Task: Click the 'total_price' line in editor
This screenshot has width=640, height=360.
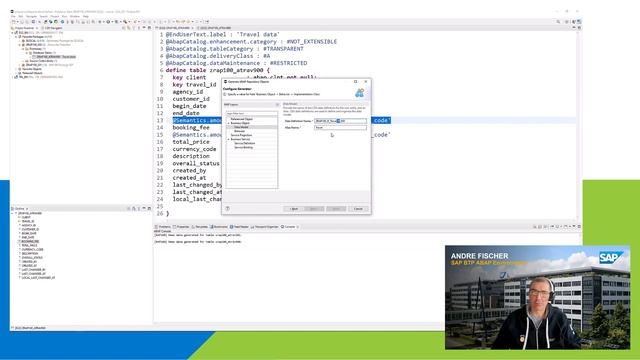Action: [x=191, y=142]
